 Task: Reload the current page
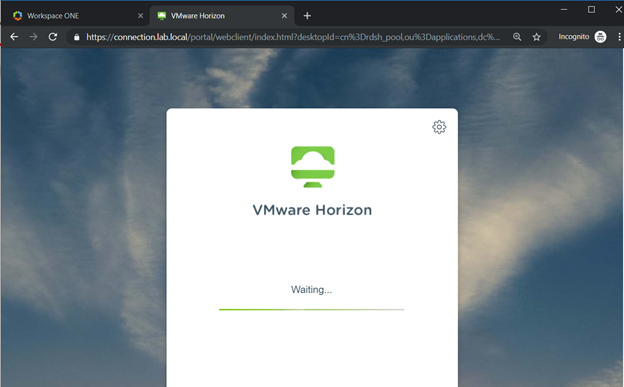pyautogui.click(x=53, y=37)
